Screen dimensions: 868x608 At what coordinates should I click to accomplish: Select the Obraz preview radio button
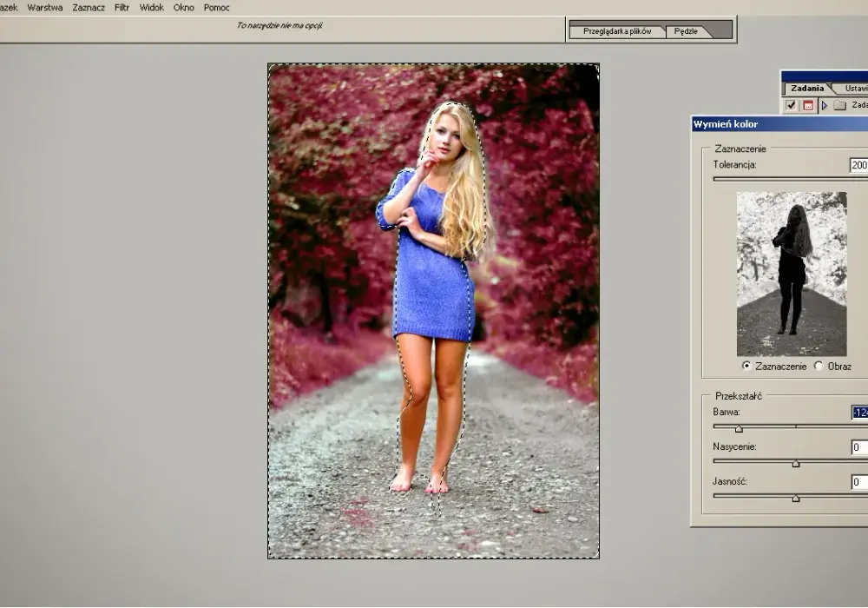coord(819,366)
